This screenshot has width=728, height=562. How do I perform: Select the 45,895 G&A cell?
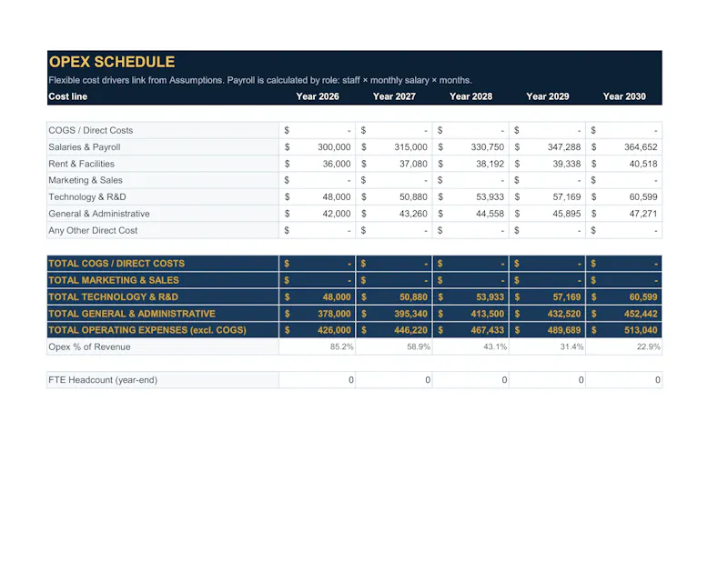pyautogui.click(x=547, y=214)
